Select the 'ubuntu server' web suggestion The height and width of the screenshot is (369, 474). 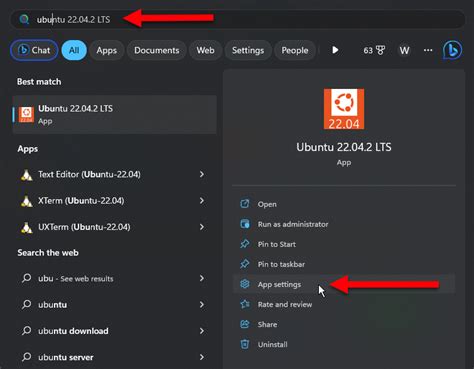click(113, 357)
